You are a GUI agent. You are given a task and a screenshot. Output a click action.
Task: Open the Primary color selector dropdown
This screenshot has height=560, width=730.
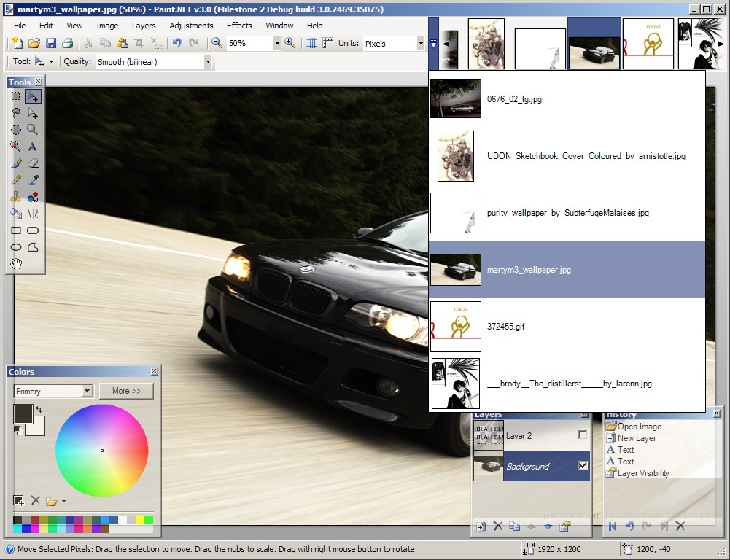click(x=87, y=392)
